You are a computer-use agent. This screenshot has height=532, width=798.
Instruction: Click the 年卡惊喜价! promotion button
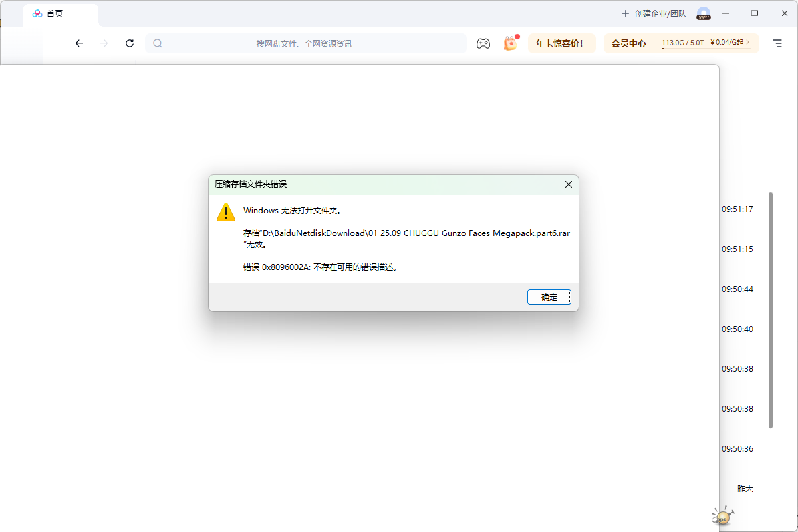pyautogui.click(x=562, y=43)
